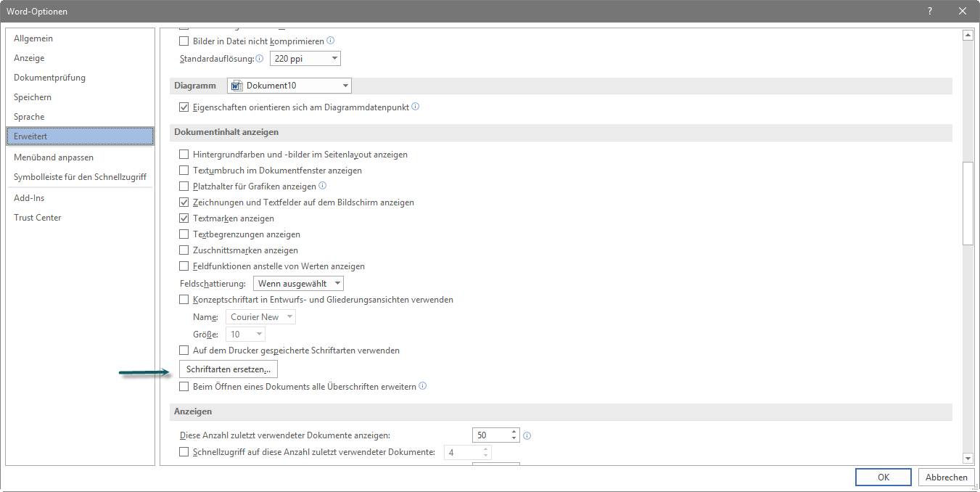980x492 pixels.
Task: Click the recent documents number field showing 50
Action: [490, 435]
